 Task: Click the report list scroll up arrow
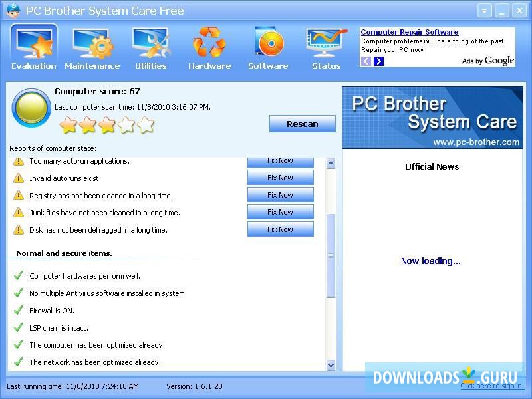pos(331,164)
